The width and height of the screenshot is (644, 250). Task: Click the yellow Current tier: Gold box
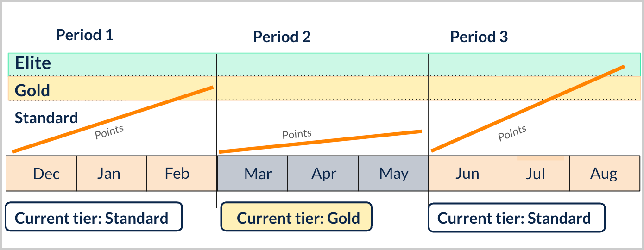tap(297, 218)
